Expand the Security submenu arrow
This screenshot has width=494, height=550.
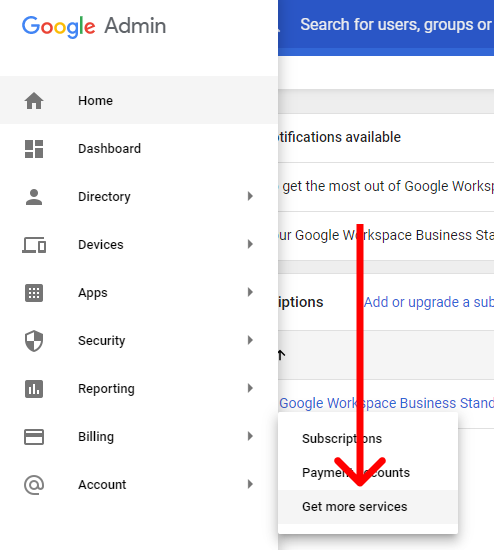(250, 340)
